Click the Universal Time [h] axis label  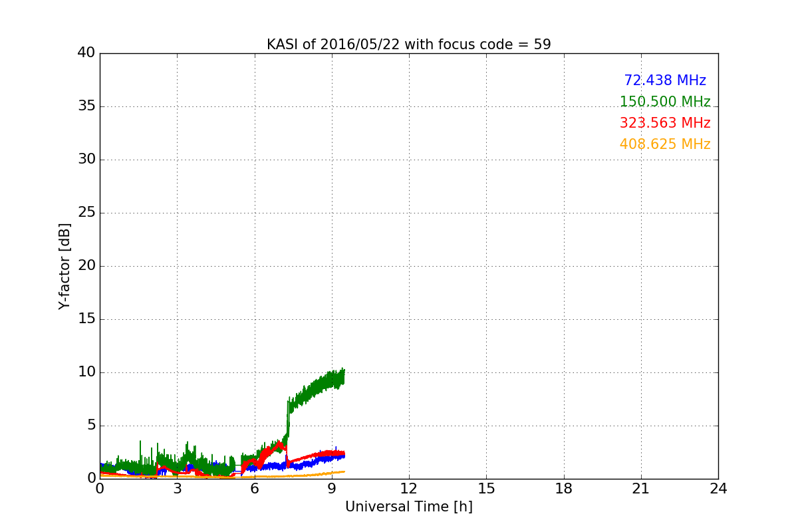[408, 507]
